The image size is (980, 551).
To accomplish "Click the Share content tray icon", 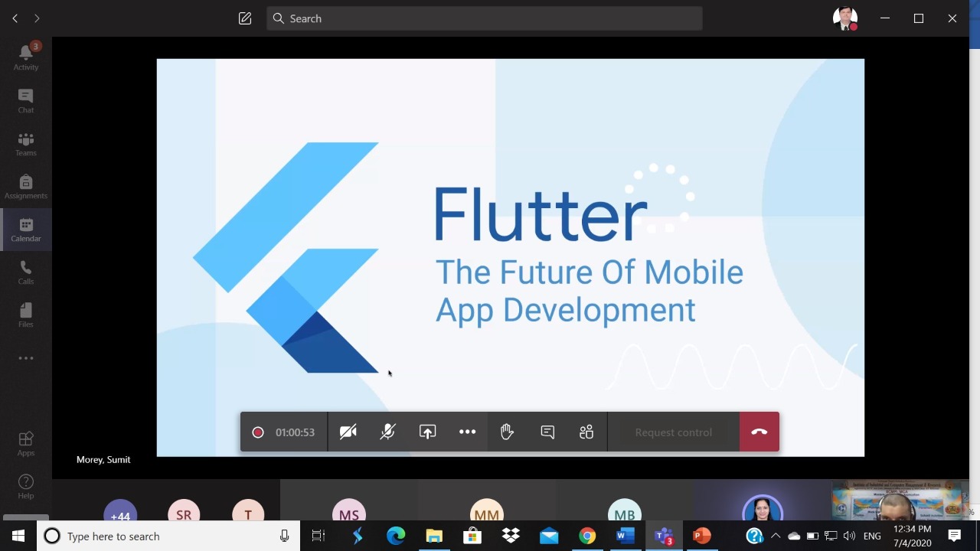I will coord(427,432).
